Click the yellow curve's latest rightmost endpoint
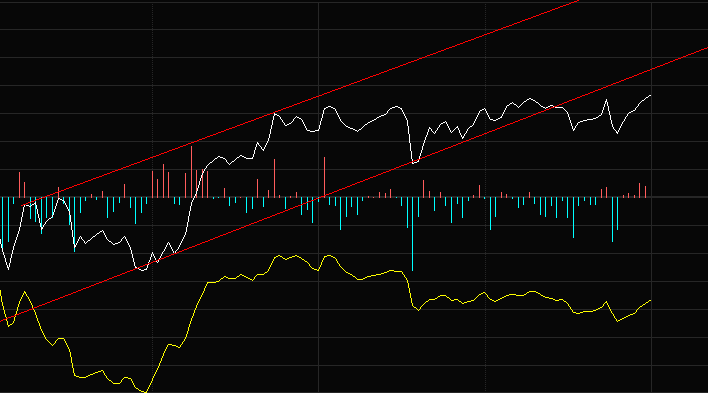708x393 pixels. (650, 300)
